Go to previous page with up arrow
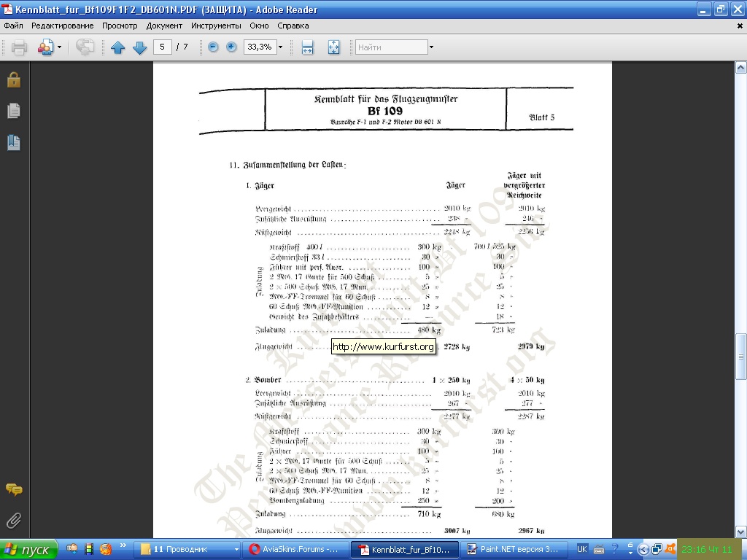Screen dimensions: 747x560 point(117,47)
